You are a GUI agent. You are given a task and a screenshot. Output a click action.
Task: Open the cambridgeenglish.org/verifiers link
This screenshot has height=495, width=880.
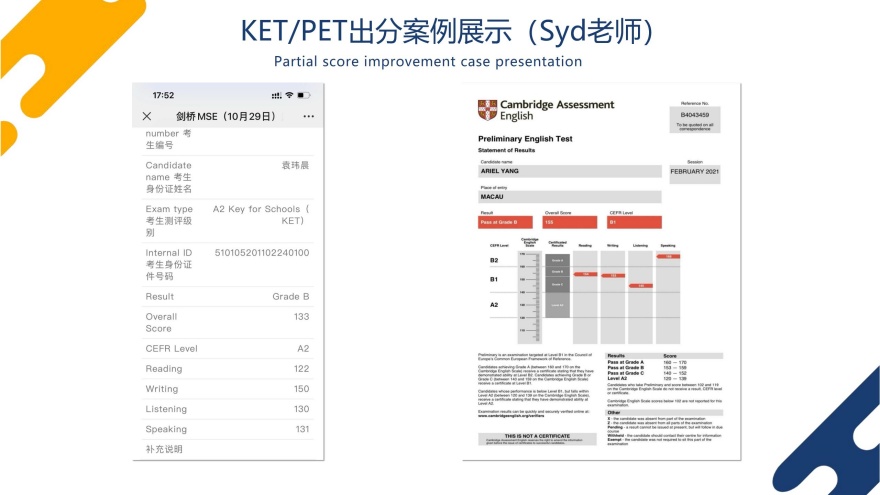point(511,416)
